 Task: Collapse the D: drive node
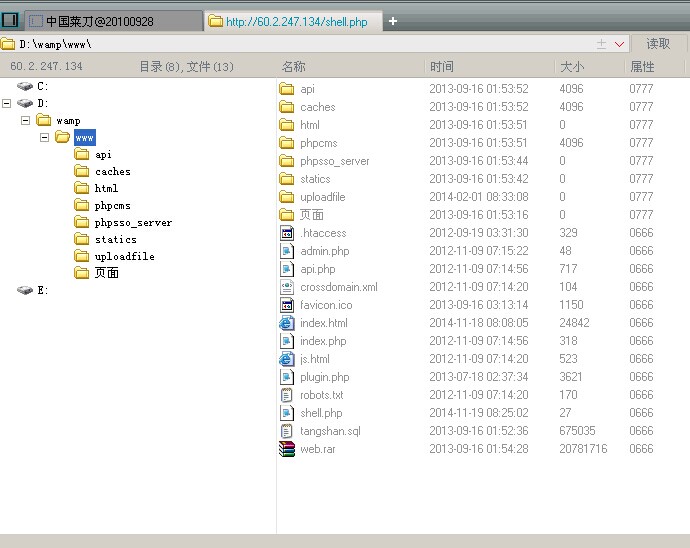[7, 103]
